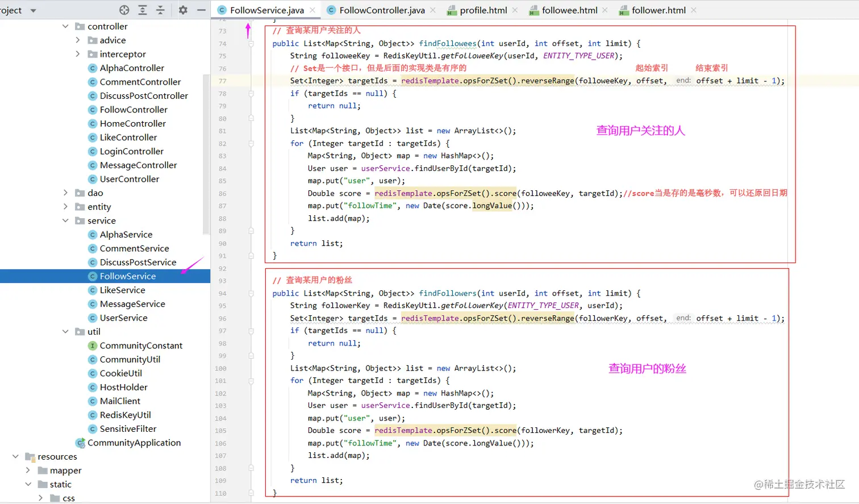859x504 pixels.
Task: Close the FollowService.java tab
Action: 313,10
